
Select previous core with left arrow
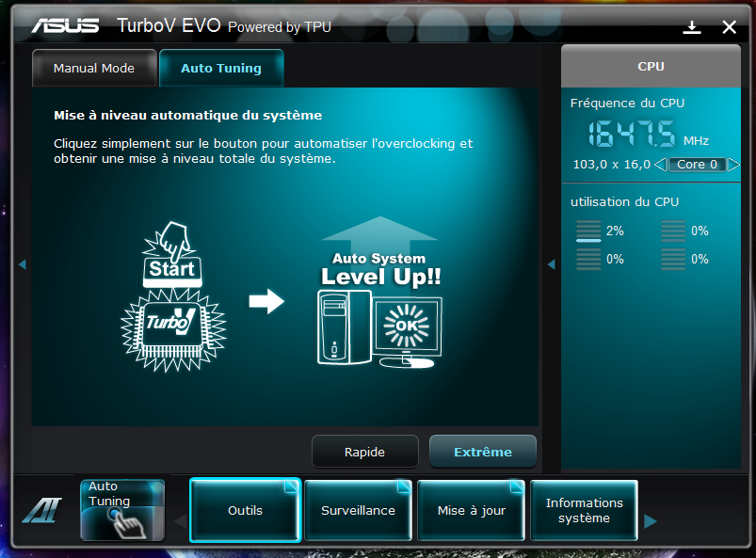point(660,165)
